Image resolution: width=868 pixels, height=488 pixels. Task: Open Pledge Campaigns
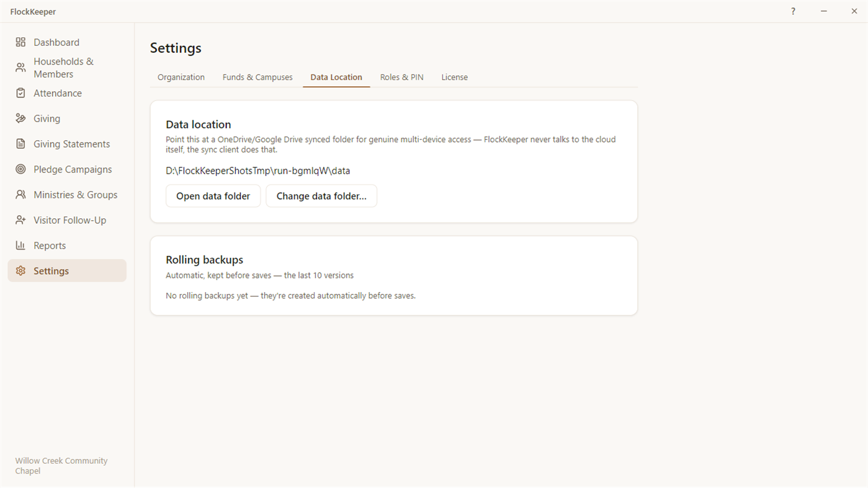[x=67, y=169]
